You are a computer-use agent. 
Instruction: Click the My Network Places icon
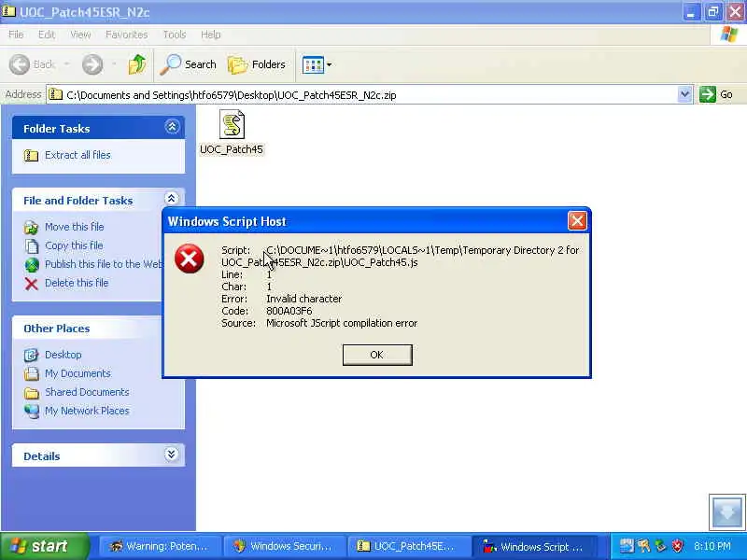(x=32, y=412)
